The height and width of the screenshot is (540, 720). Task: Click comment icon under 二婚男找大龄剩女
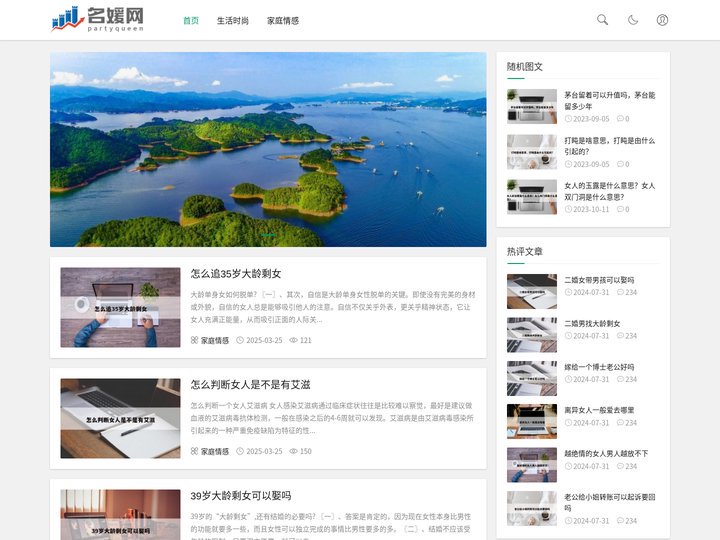[x=620, y=336]
